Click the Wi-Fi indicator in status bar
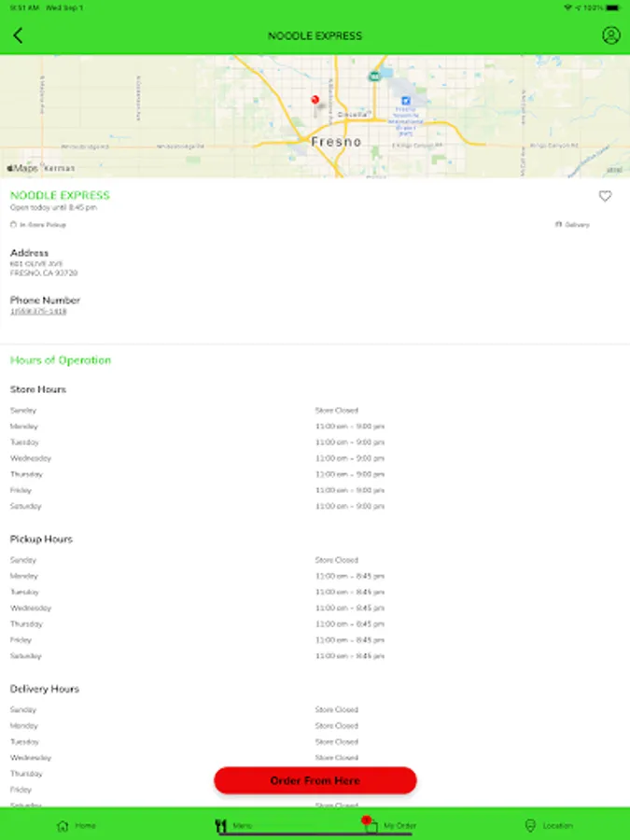Image resolution: width=630 pixels, height=840 pixels. [x=567, y=8]
